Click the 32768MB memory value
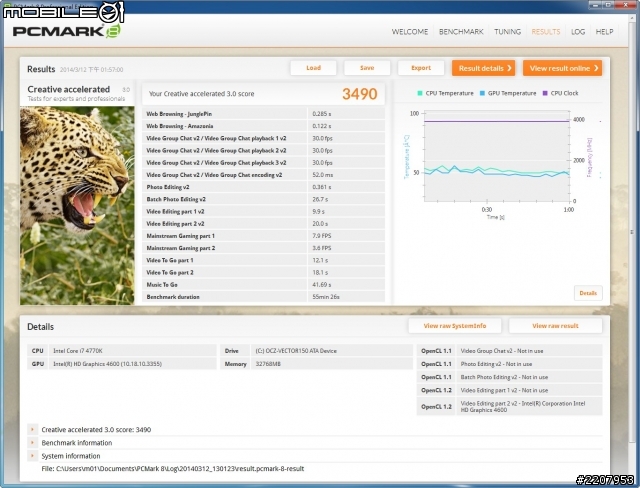640x488 pixels. 268,364
